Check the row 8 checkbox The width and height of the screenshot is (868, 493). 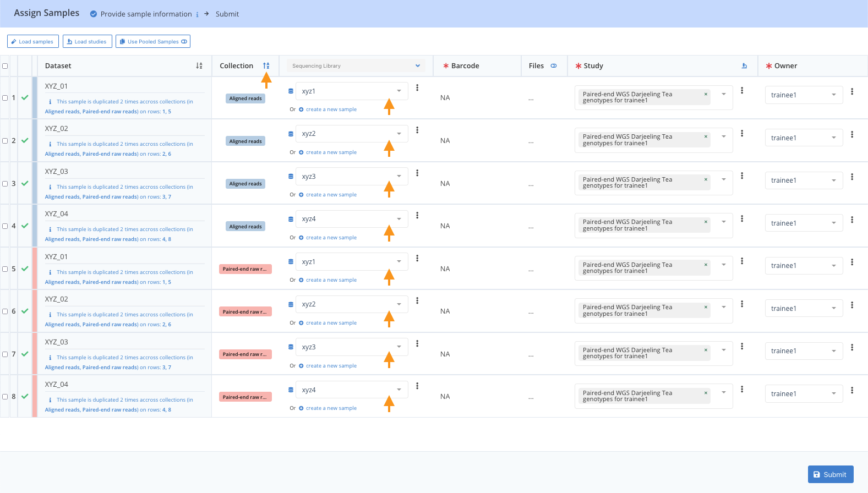click(5, 397)
